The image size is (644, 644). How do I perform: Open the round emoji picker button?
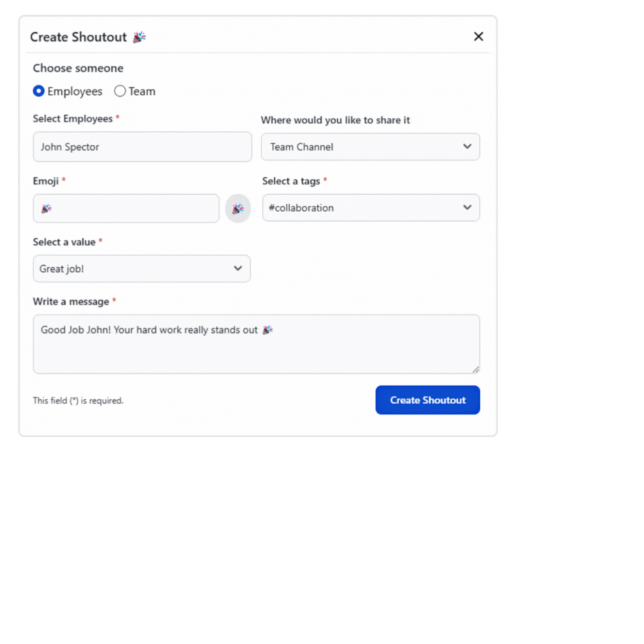point(238,209)
